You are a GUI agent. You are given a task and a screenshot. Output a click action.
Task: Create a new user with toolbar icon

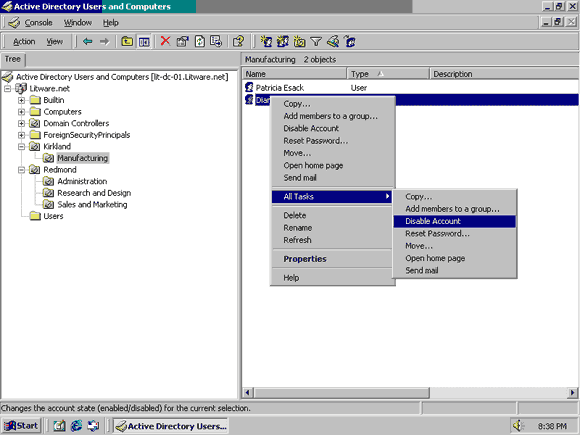coord(266,41)
